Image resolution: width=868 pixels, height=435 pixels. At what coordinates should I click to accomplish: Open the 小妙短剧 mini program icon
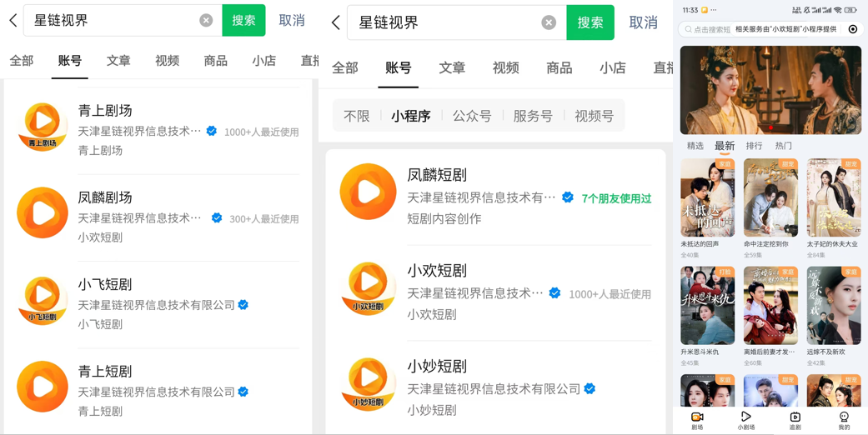(x=368, y=383)
